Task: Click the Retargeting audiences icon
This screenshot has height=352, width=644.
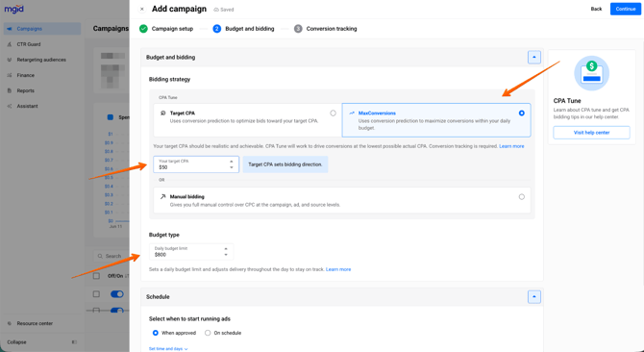Action: [x=10, y=60]
